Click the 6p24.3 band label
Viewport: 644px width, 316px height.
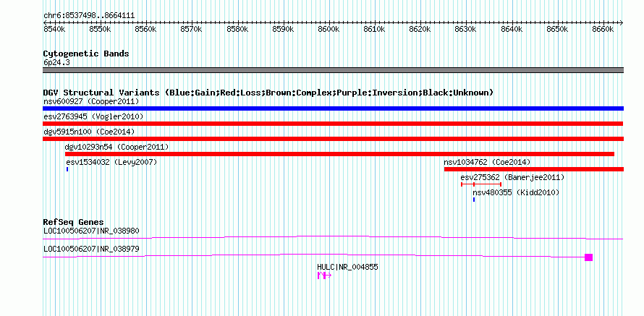(x=56, y=62)
